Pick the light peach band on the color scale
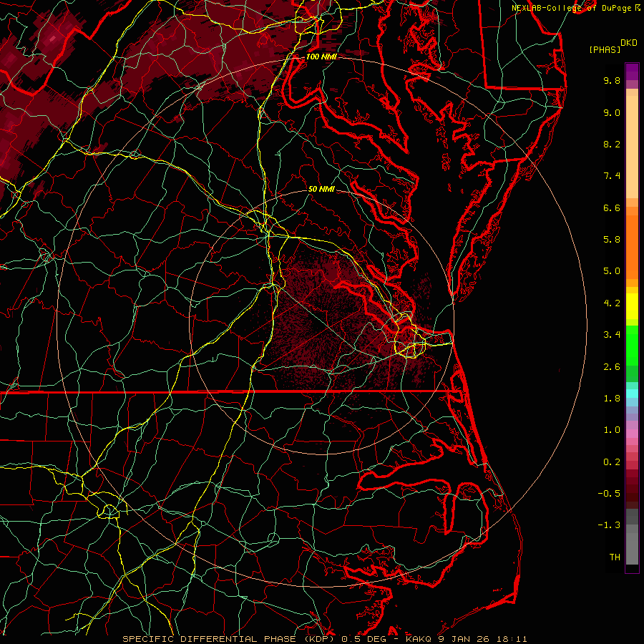 (x=632, y=147)
